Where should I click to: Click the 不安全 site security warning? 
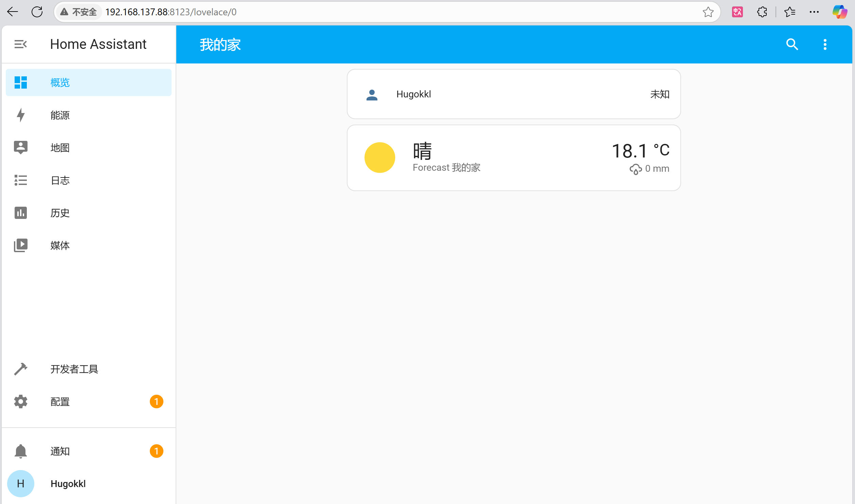click(x=79, y=12)
